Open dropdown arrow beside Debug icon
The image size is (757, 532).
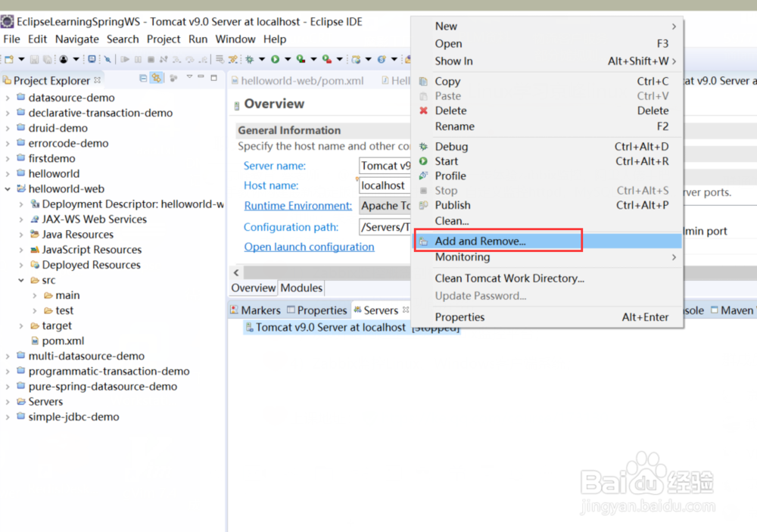pos(262,59)
